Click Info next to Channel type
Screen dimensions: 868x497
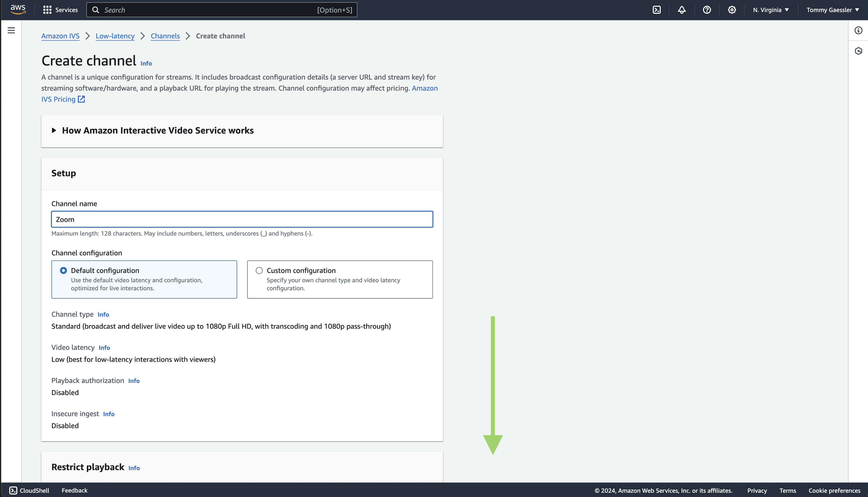coord(103,314)
